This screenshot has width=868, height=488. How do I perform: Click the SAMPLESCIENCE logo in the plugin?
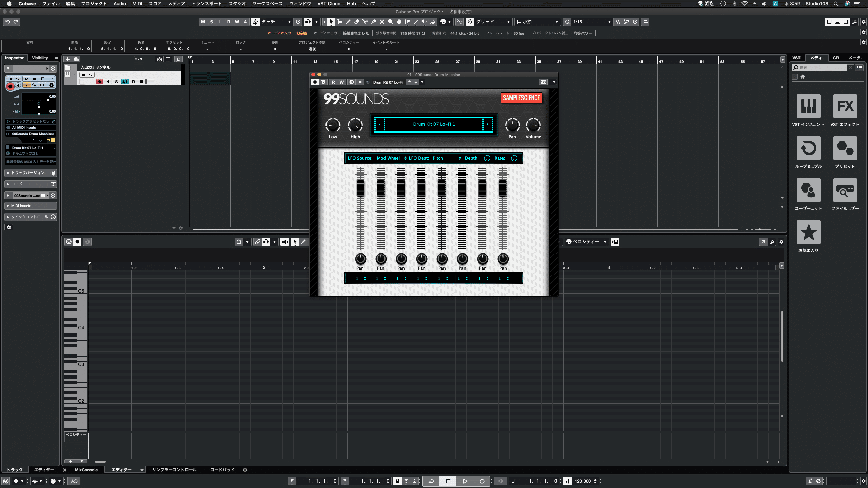tap(521, 98)
